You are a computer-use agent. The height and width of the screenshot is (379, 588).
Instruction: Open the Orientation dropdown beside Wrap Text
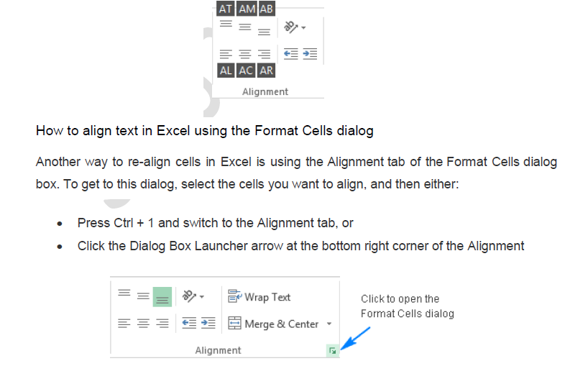point(193,296)
